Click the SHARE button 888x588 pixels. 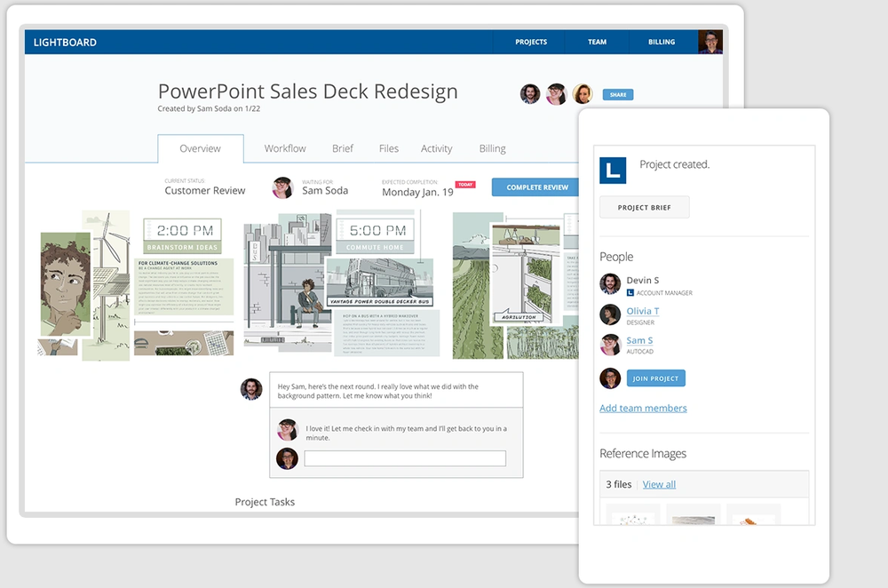(618, 95)
